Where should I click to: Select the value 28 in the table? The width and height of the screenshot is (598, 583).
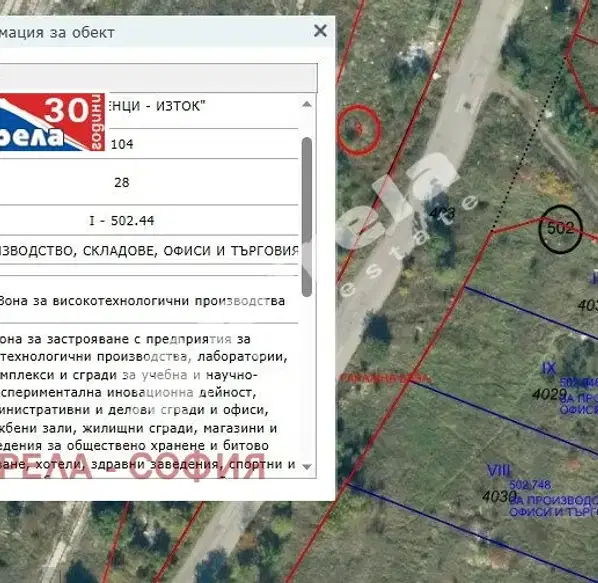pos(122,182)
